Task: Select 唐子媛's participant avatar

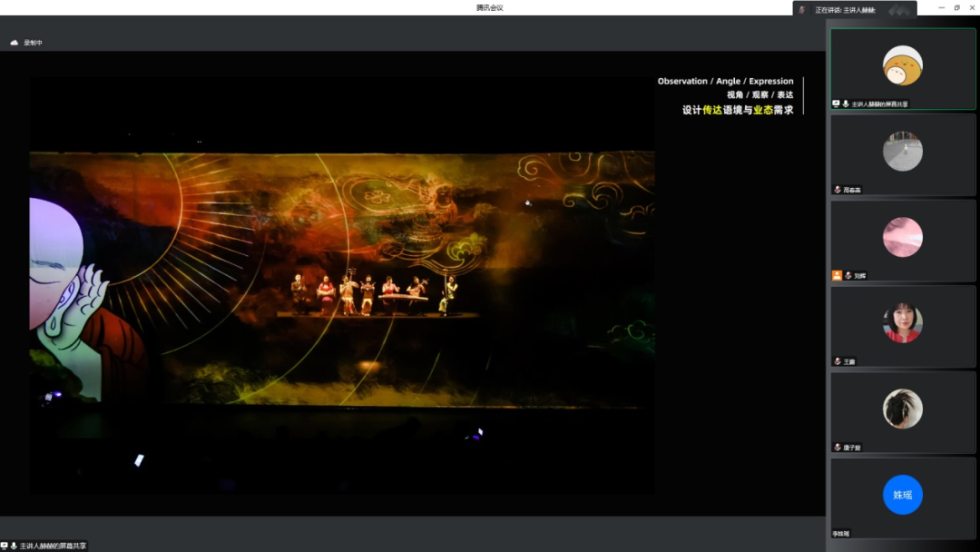Action: pos(902,409)
